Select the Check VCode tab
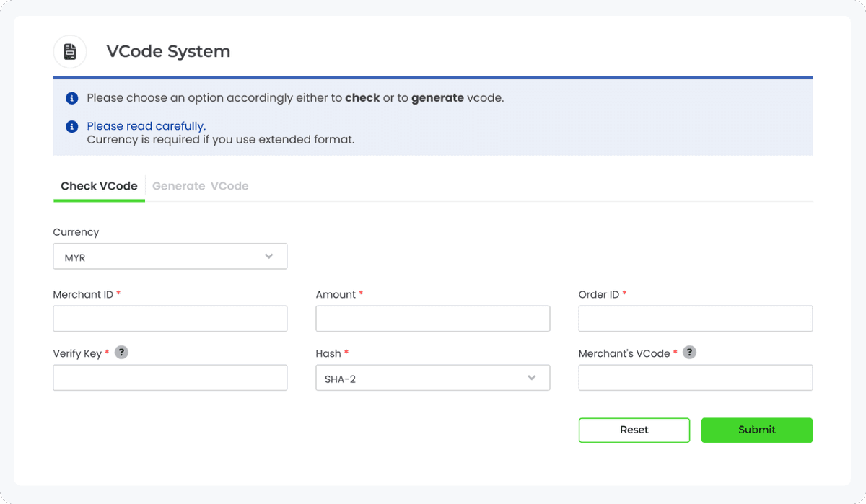The width and height of the screenshot is (866, 504). (98, 185)
